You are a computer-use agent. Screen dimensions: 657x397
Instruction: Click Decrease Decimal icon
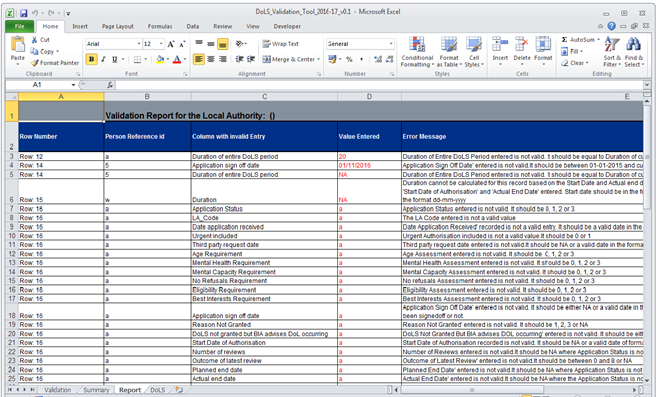[x=389, y=60]
